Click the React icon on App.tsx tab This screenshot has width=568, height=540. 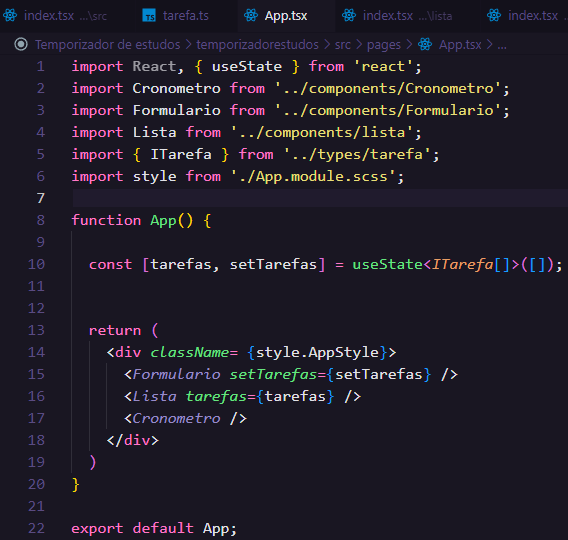[251, 16]
